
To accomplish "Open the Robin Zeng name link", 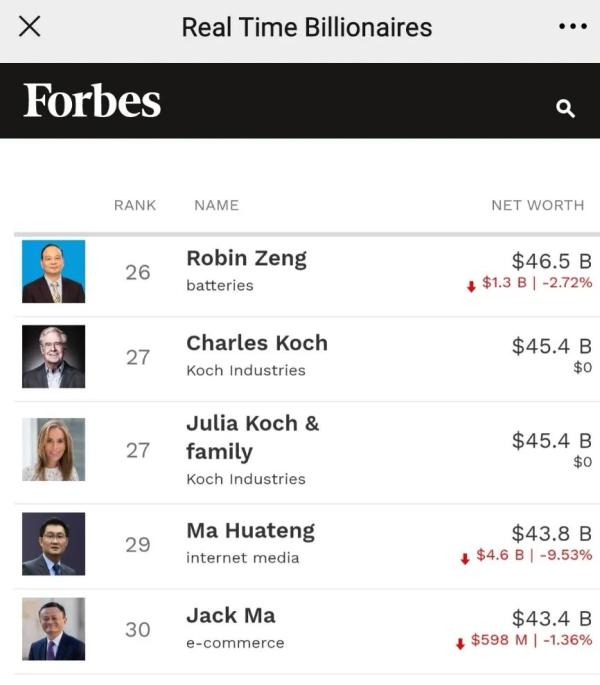I will pos(246,258).
